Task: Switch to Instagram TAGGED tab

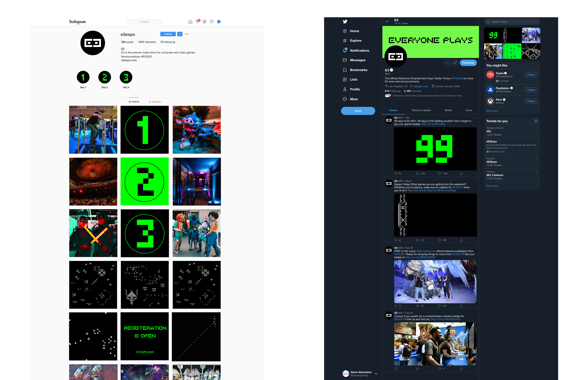Action: (x=155, y=102)
